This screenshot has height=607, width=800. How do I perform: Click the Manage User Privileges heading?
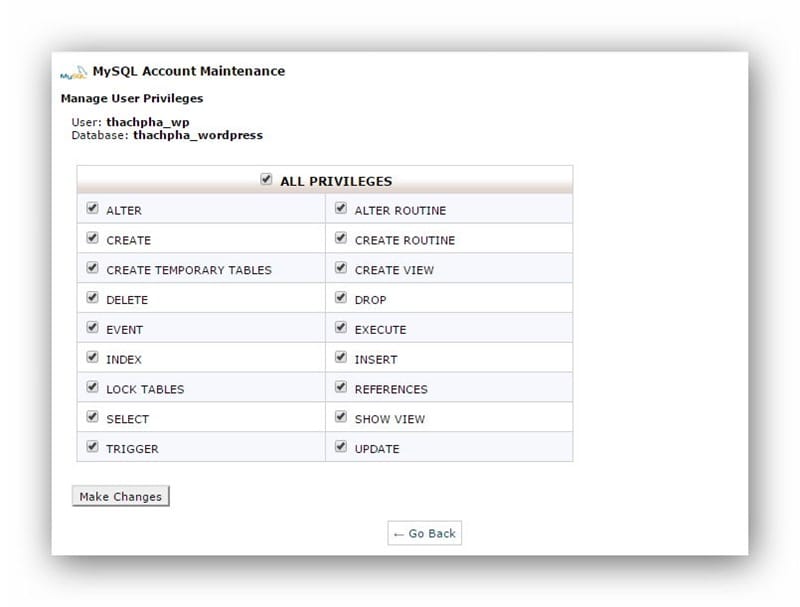pyautogui.click(x=132, y=98)
